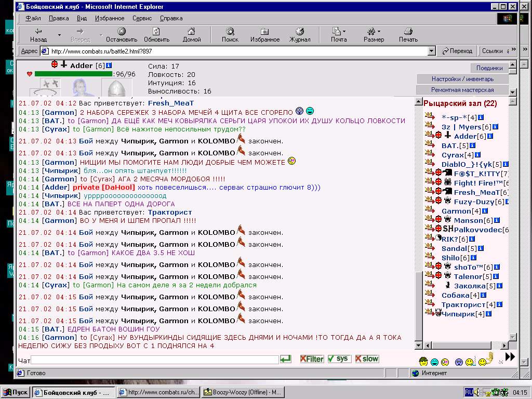Click the black-eye yellow smiley
Screen dimensions: 532x399
pos(445,362)
